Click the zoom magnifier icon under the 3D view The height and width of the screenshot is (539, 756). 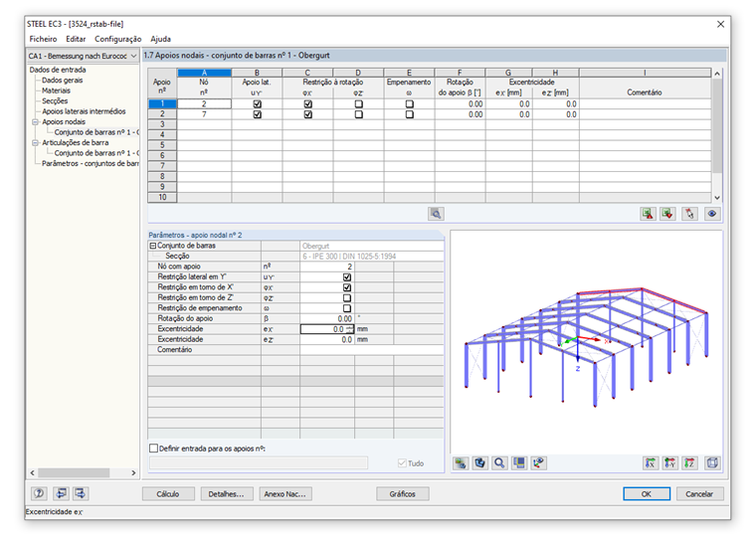(499, 463)
